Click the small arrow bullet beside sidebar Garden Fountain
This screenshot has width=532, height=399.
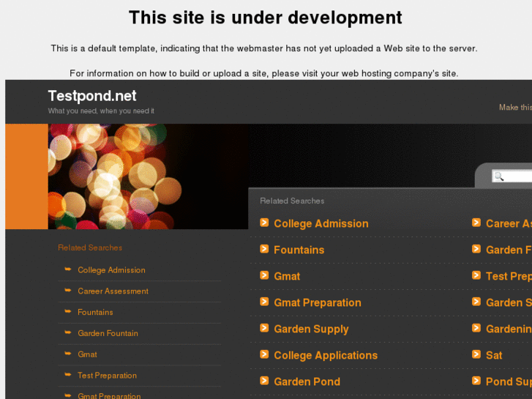coord(68,332)
